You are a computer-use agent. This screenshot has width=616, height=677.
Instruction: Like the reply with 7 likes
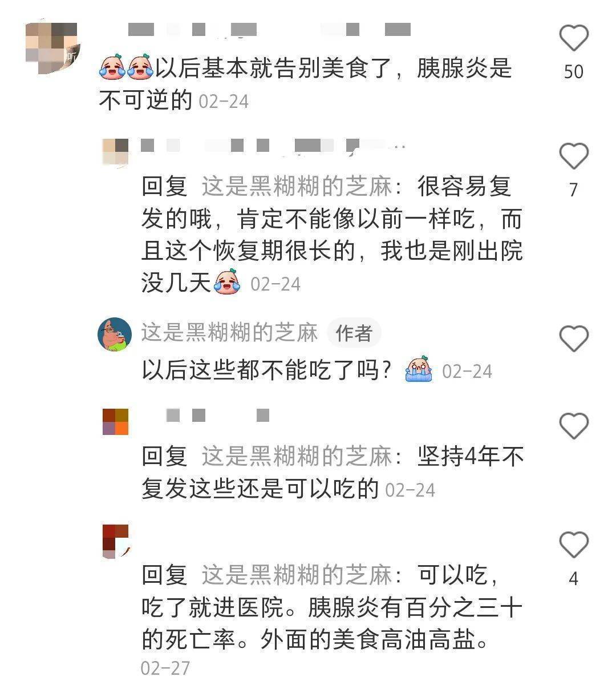[574, 156]
